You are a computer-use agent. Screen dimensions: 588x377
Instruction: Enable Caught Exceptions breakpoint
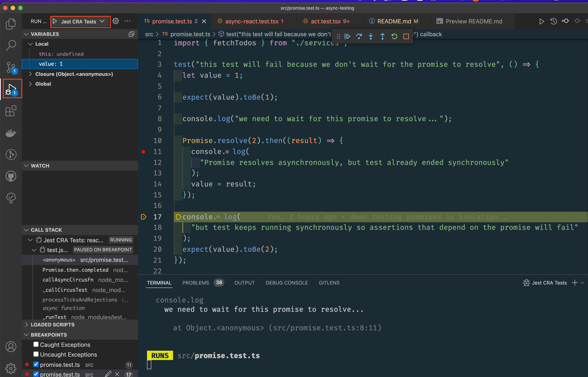pyautogui.click(x=36, y=344)
